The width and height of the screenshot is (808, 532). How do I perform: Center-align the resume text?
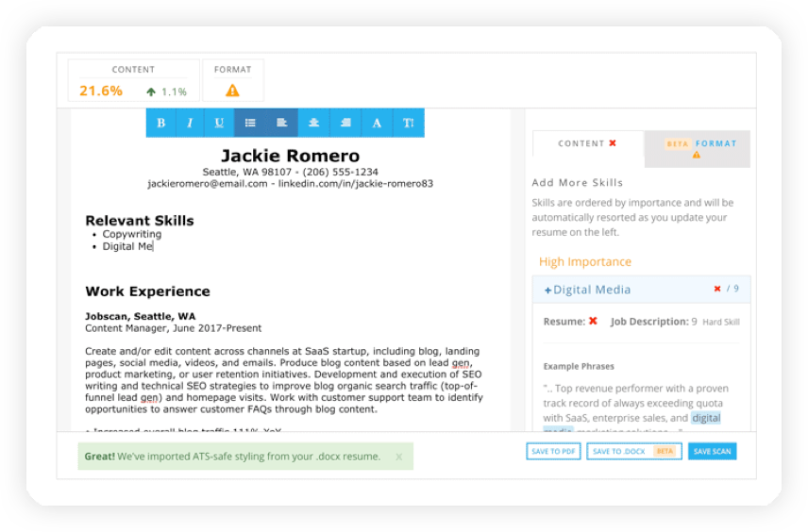(313, 123)
